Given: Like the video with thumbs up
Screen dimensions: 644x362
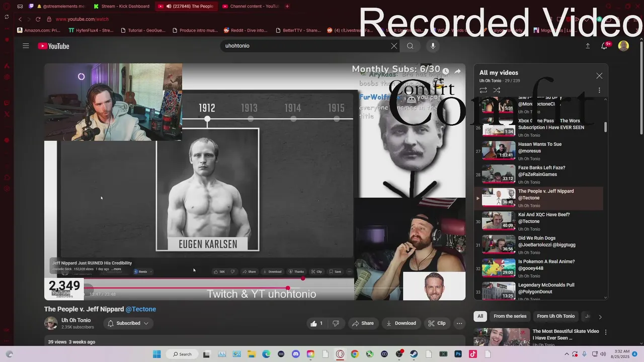Looking at the screenshot, I should 317,323.
